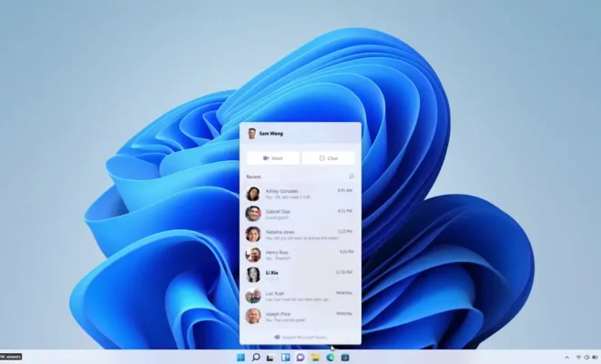Click Luo Yuan's group photo
Viewport: 601px width, 364px height.
[253, 296]
